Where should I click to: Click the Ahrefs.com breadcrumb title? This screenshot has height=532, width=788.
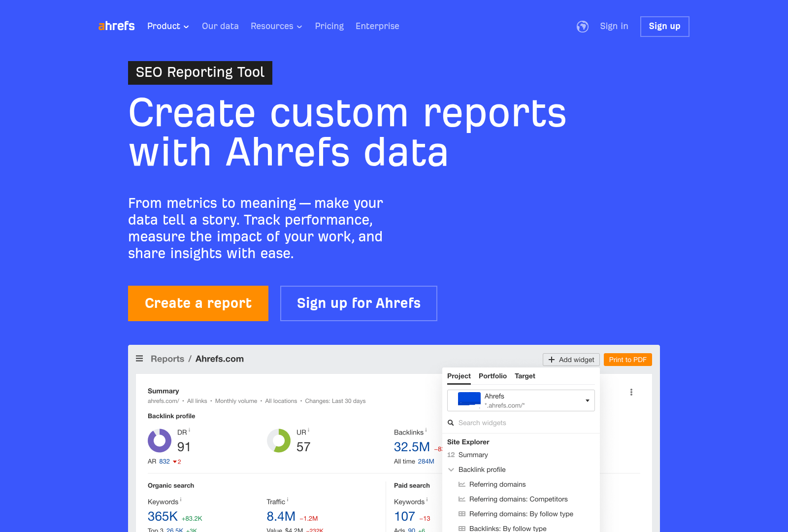point(220,359)
